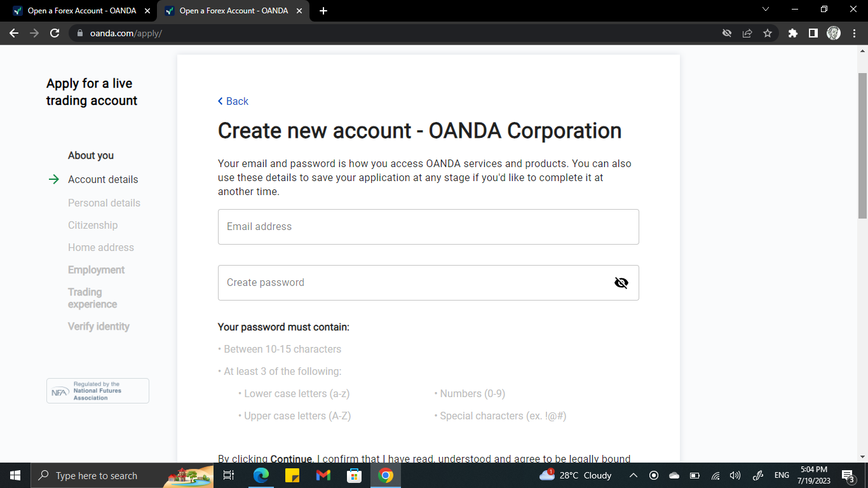Screen dimensions: 868x488
Task: Open Chrome extensions puzzle icon
Action: tap(793, 33)
